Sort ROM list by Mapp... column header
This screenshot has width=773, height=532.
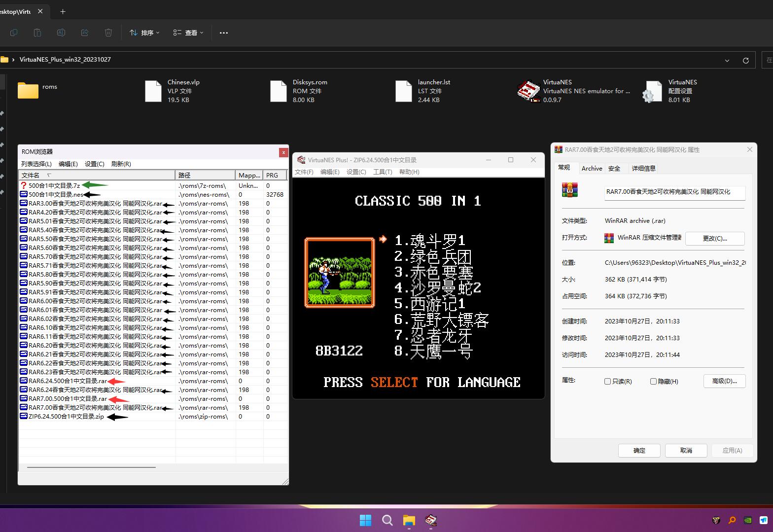249,175
